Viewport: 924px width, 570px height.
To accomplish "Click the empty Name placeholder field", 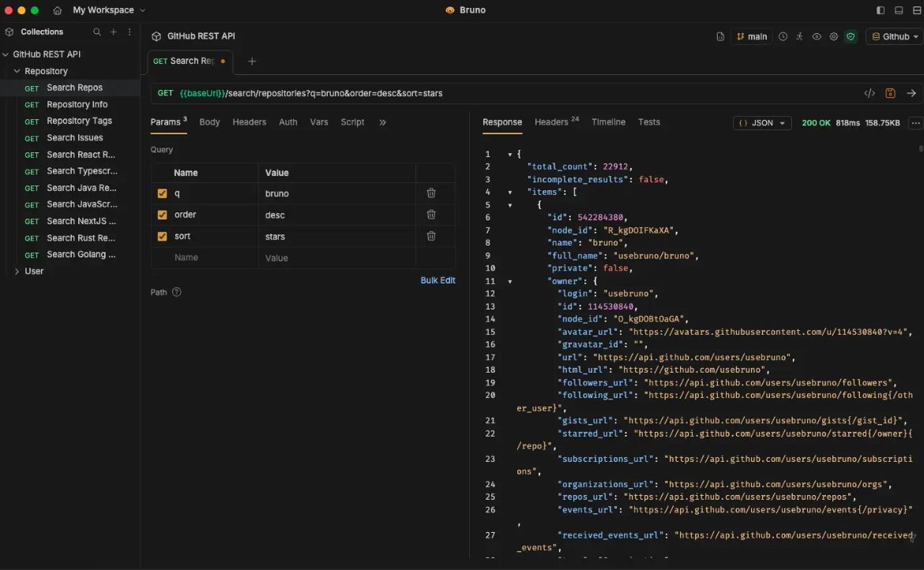I will coord(205,258).
